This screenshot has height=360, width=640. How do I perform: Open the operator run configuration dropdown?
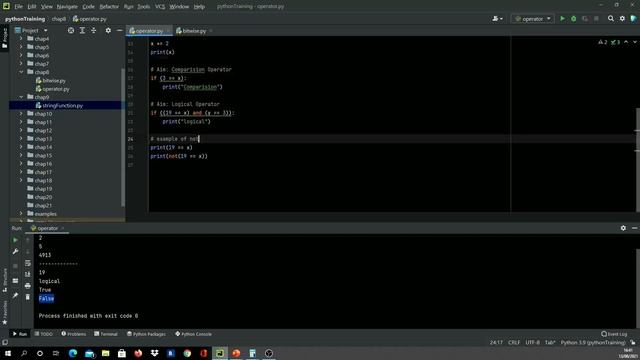pyautogui.click(x=533, y=19)
